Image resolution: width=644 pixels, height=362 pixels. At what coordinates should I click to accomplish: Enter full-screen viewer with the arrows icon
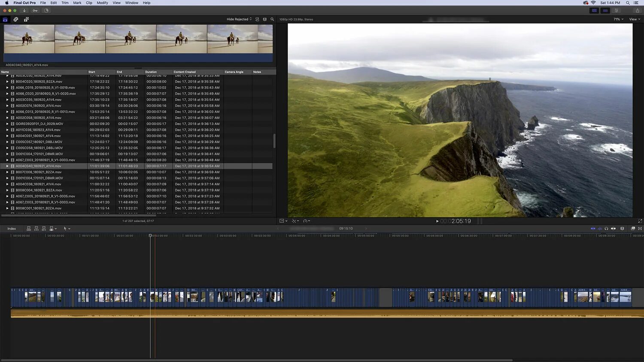(640, 221)
